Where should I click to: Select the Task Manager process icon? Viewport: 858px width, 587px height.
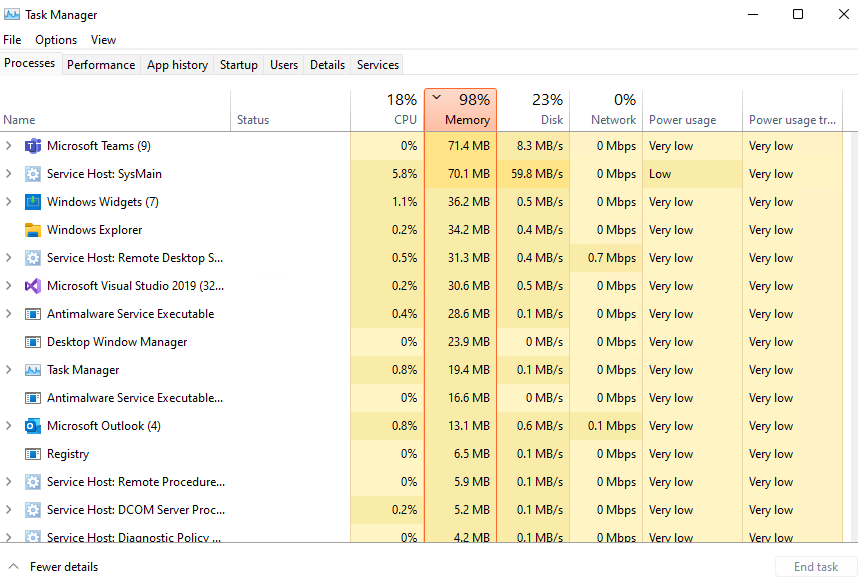(33, 370)
